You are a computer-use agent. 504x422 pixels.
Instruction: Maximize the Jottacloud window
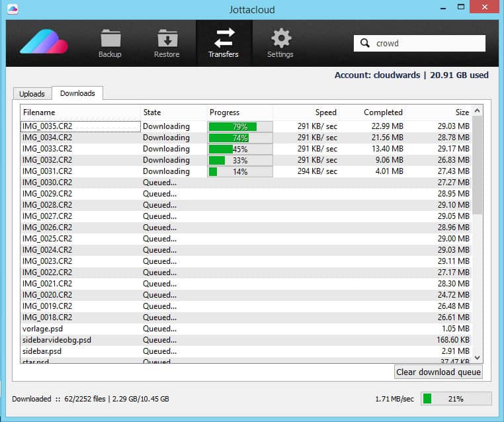(461, 7)
